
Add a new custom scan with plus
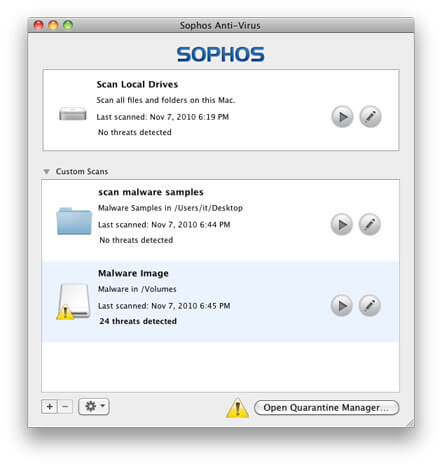tap(49, 407)
